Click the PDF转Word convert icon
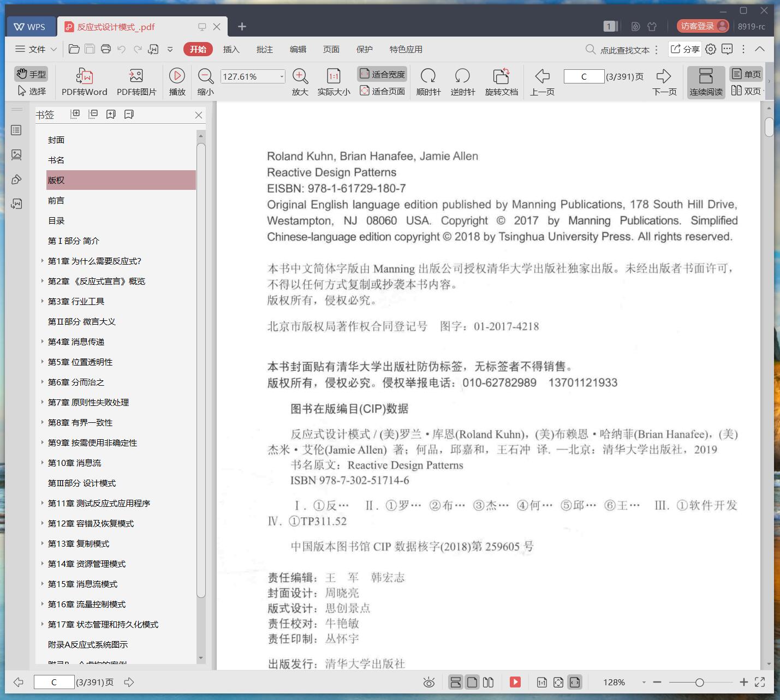Viewport: 780px width, 700px height. [x=85, y=76]
